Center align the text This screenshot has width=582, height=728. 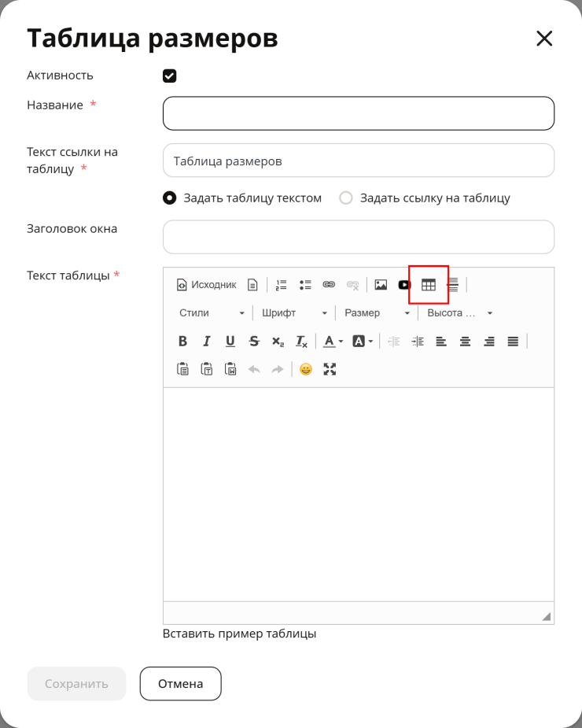pos(465,342)
